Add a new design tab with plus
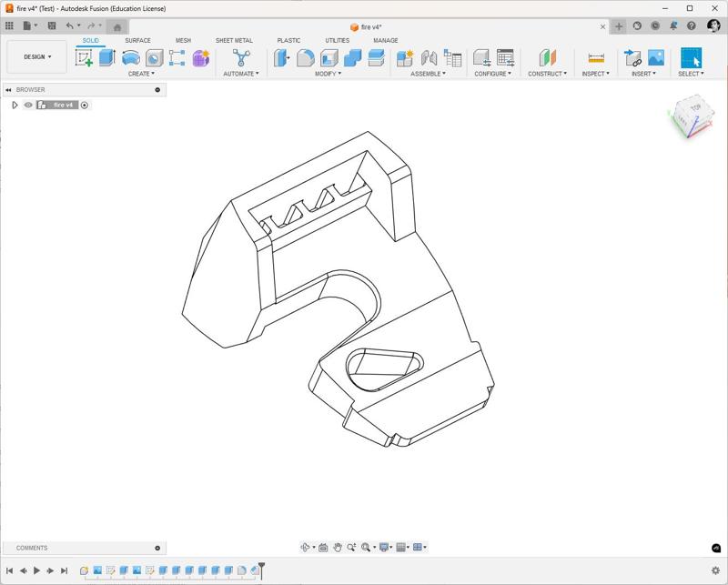 click(x=619, y=26)
